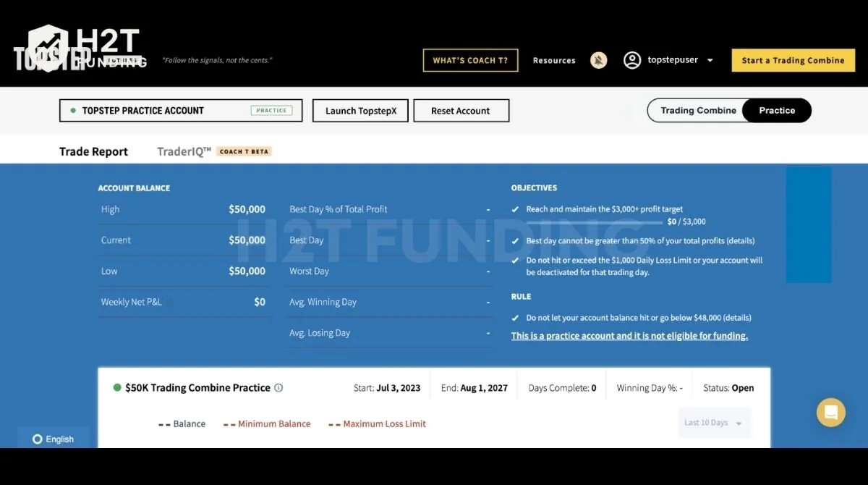
Task: Click the Best Day % of Total Profit row
Action: pos(390,209)
